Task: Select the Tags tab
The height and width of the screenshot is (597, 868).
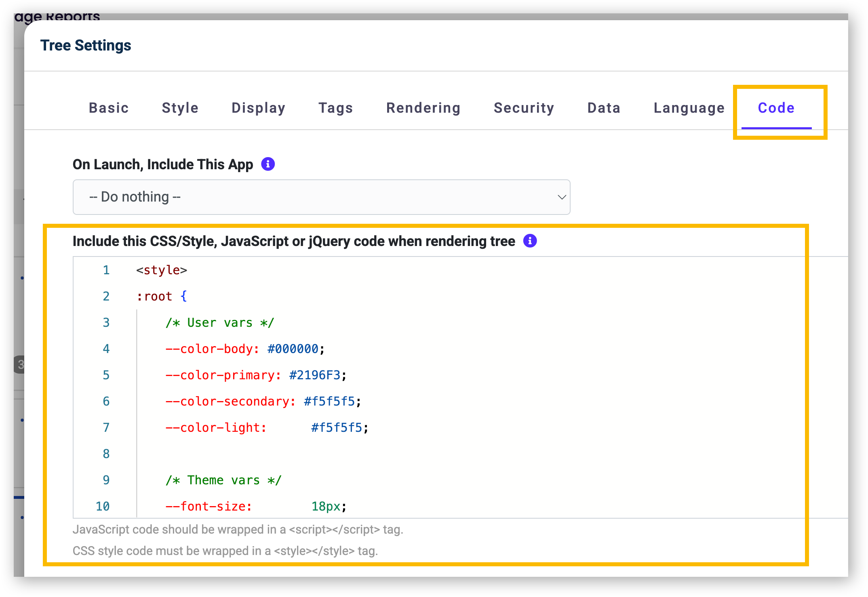Action: [336, 108]
